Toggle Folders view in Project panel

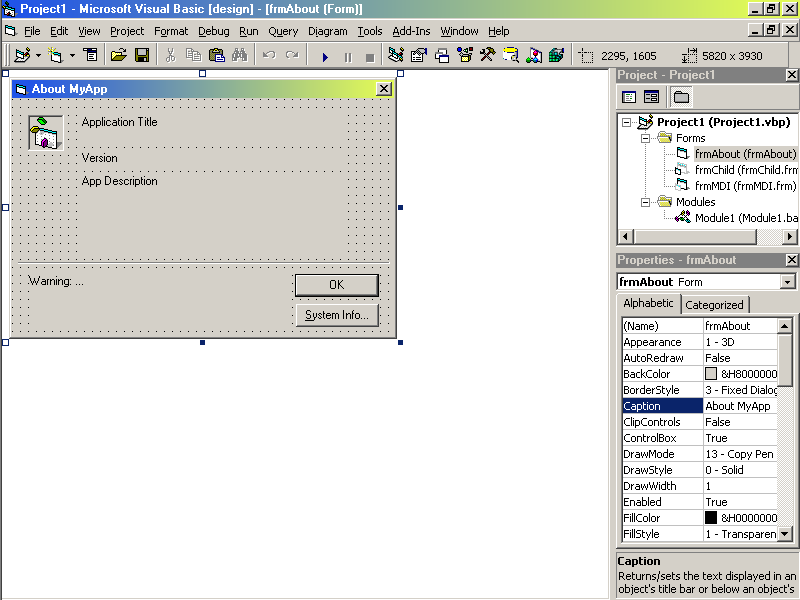pos(681,97)
